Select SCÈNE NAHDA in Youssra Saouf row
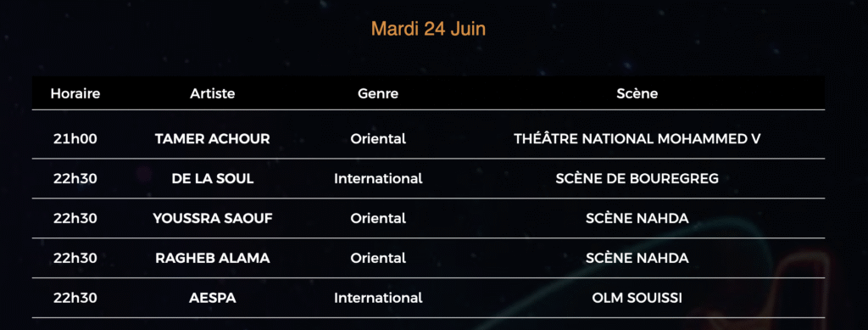This screenshot has height=330, width=868. point(637,219)
